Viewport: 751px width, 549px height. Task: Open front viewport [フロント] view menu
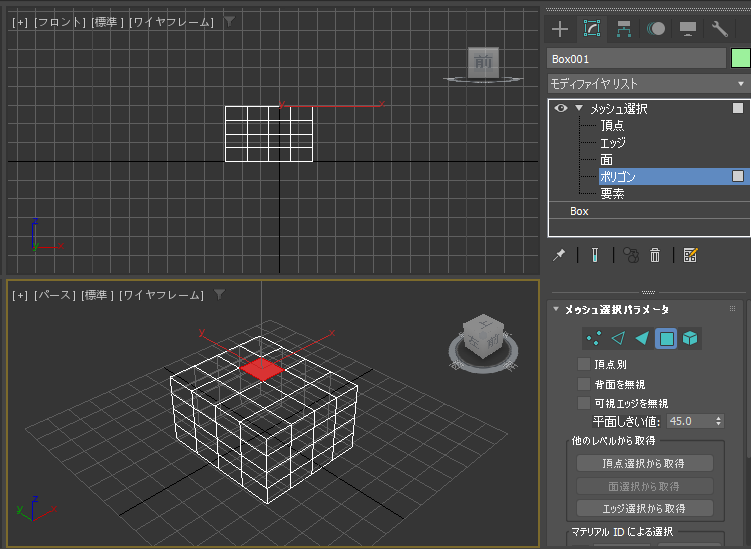(x=60, y=22)
